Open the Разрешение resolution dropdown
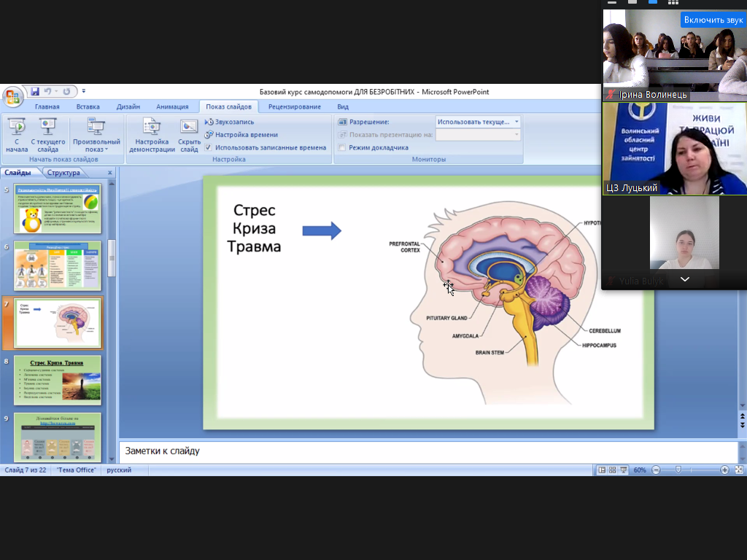The height and width of the screenshot is (560, 747). click(478, 122)
